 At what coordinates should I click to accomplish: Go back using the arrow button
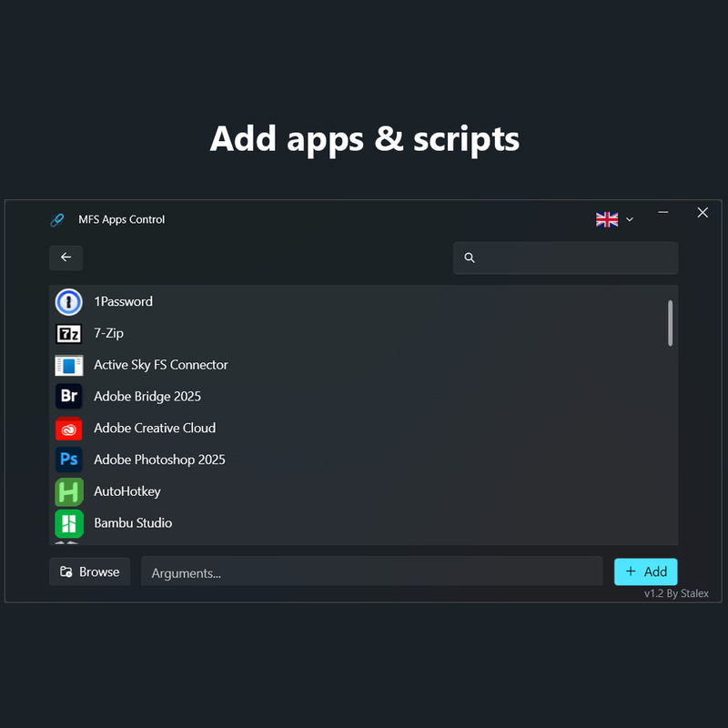(66, 258)
